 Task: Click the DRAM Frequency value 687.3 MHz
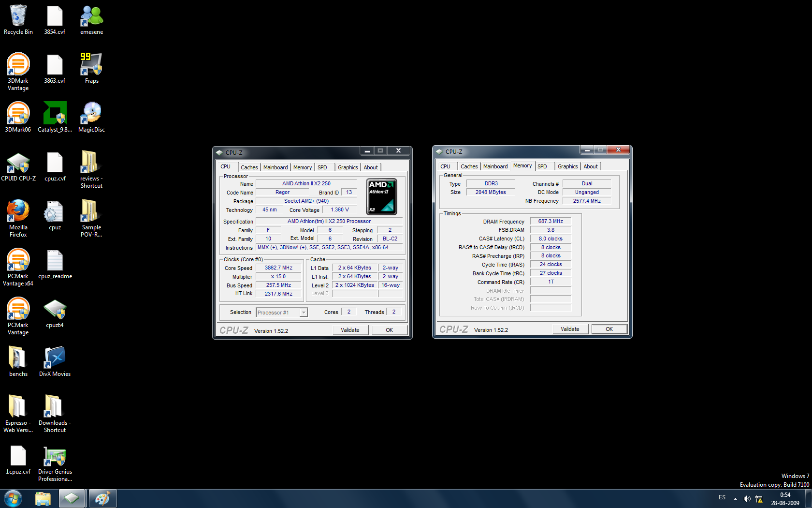(x=551, y=221)
